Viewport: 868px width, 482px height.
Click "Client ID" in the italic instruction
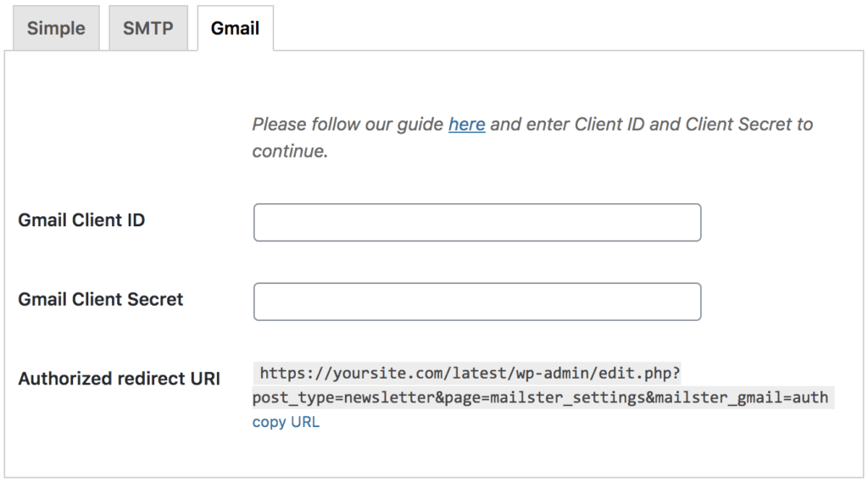609,125
